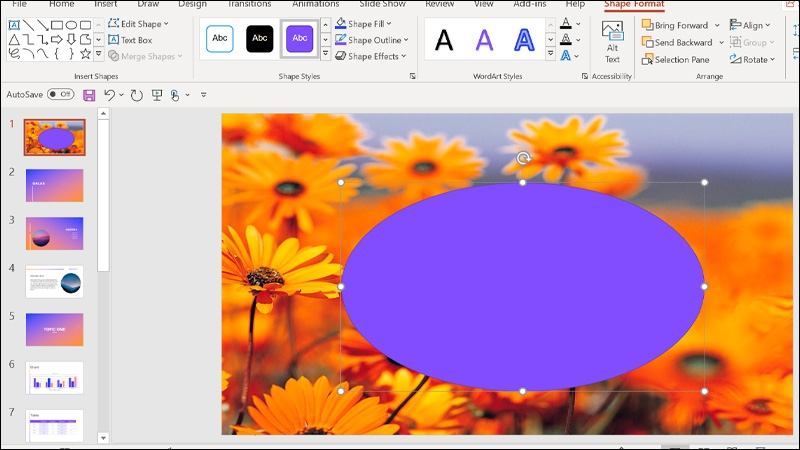
Task: Expand the shapes gallery More arrow
Action: point(98,54)
